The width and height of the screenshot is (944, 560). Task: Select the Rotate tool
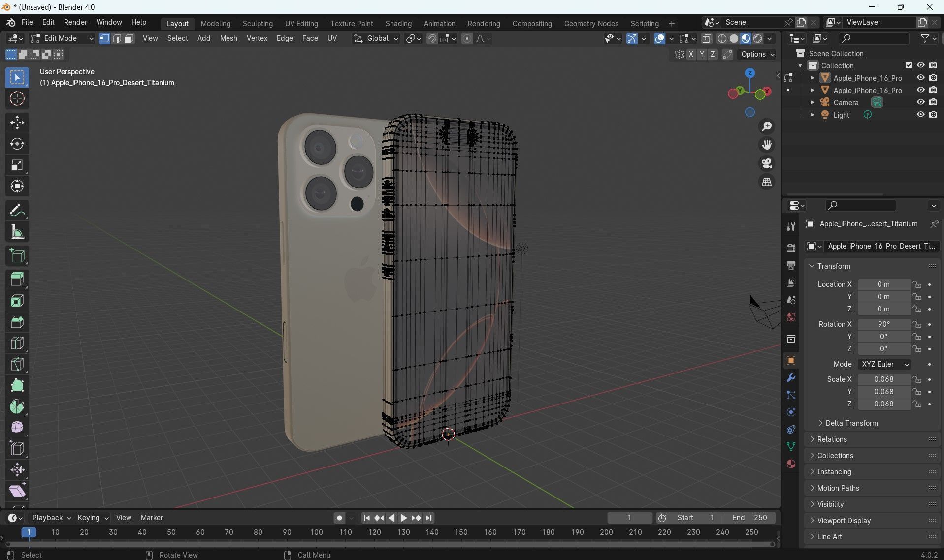[17, 144]
